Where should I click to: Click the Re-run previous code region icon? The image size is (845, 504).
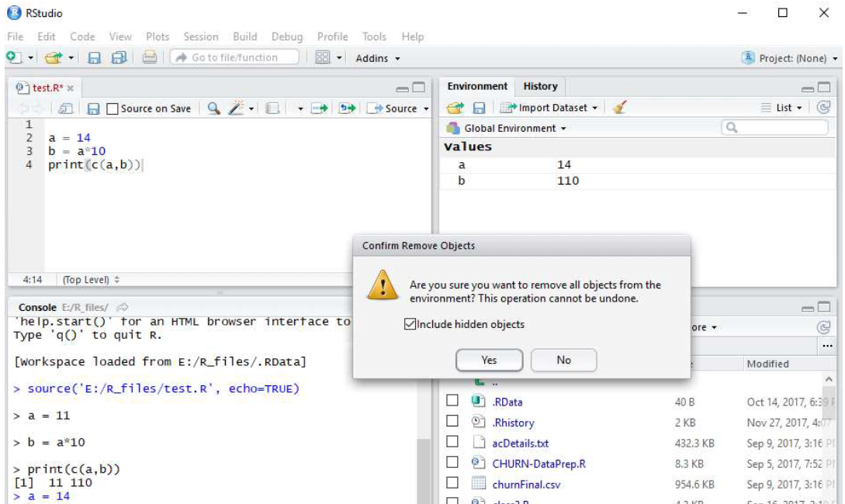click(346, 109)
